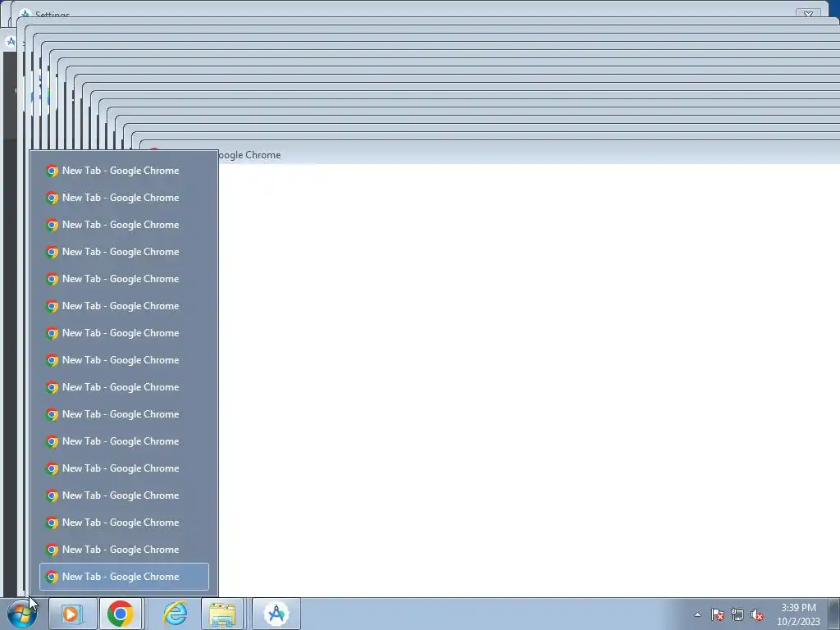Open the clock showing 3:39 PM

click(798, 614)
